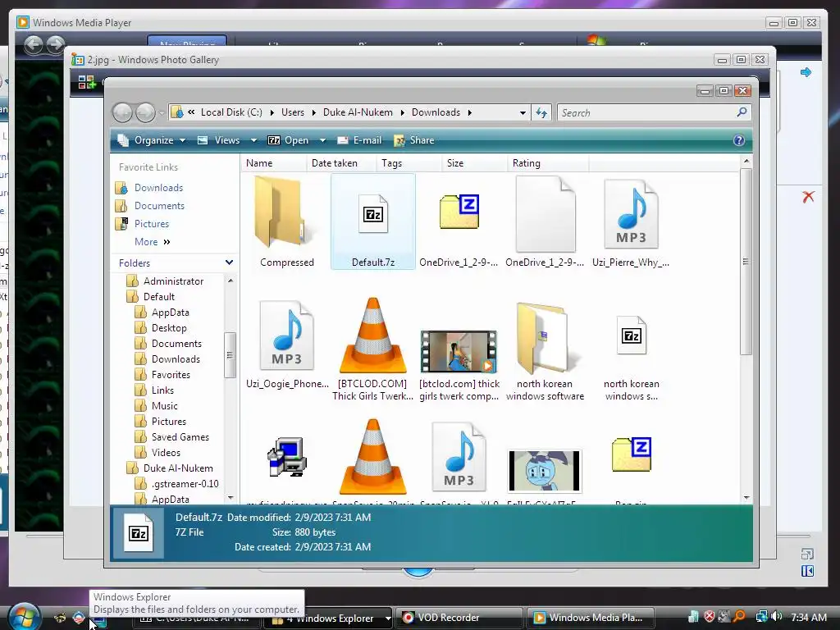Select the [btclod.com] thick girls video thumbnail
Image resolution: width=840 pixels, height=630 pixels.
pos(459,351)
